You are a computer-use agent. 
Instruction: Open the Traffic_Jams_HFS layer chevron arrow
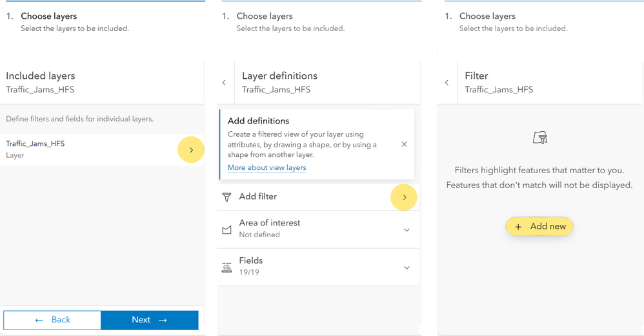(x=191, y=150)
